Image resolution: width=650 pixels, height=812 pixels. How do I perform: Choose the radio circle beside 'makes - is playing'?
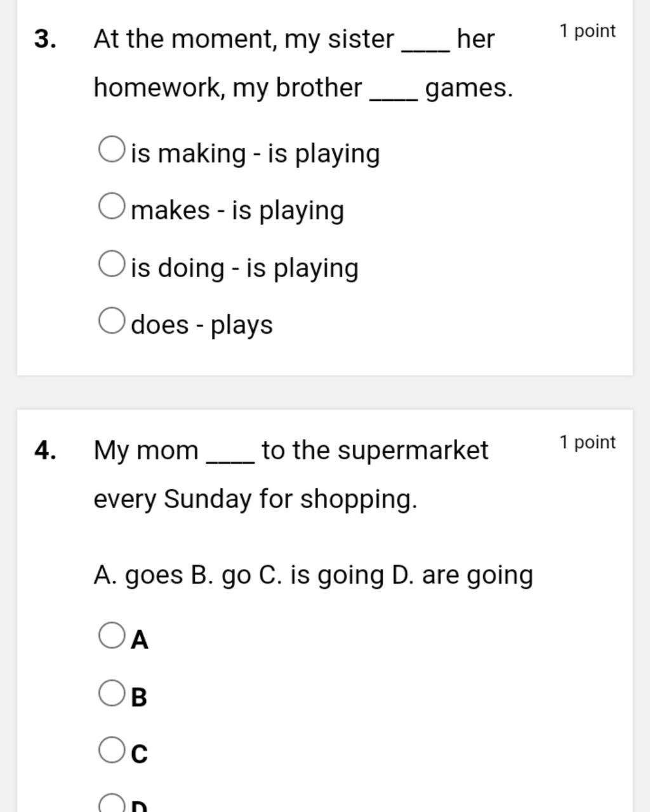tap(111, 207)
